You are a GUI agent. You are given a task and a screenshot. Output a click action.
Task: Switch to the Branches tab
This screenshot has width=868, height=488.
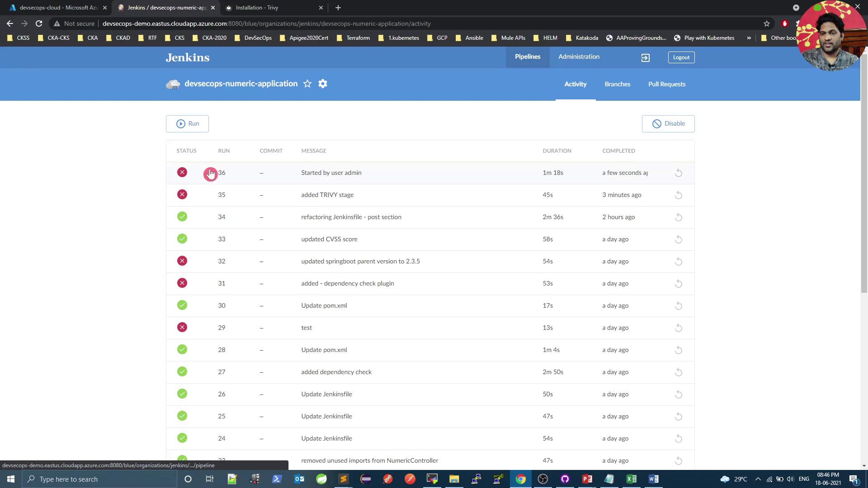point(617,84)
